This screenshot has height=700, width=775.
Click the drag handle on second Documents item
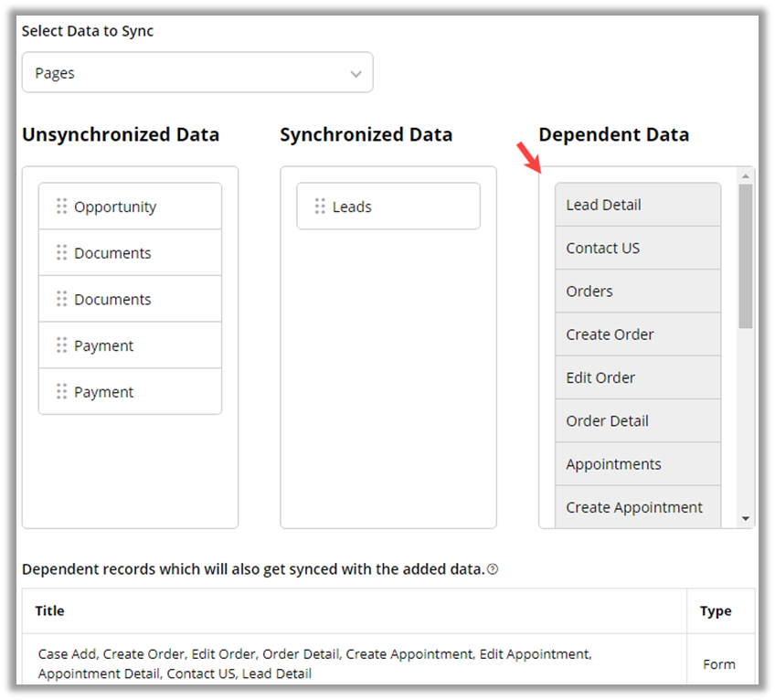pyautogui.click(x=62, y=299)
